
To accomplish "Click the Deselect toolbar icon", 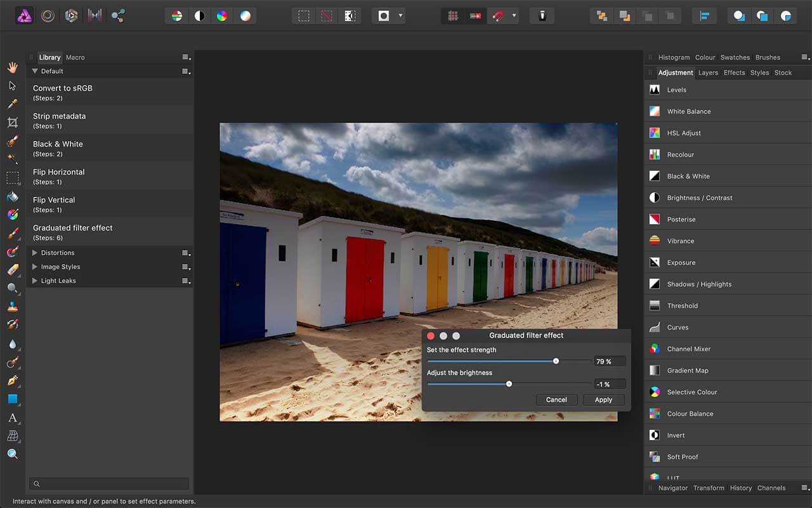I will click(326, 16).
